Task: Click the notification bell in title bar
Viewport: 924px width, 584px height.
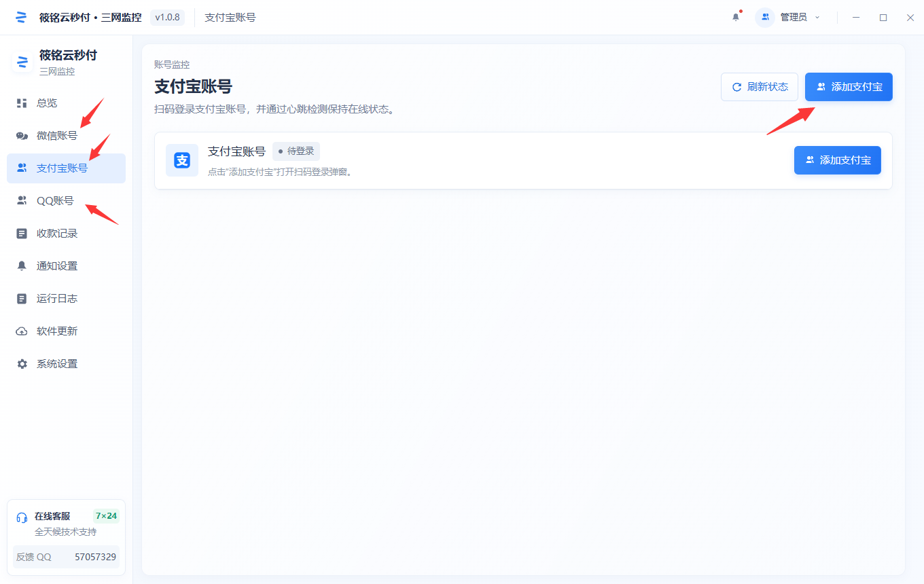Action: [x=736, y=17]
